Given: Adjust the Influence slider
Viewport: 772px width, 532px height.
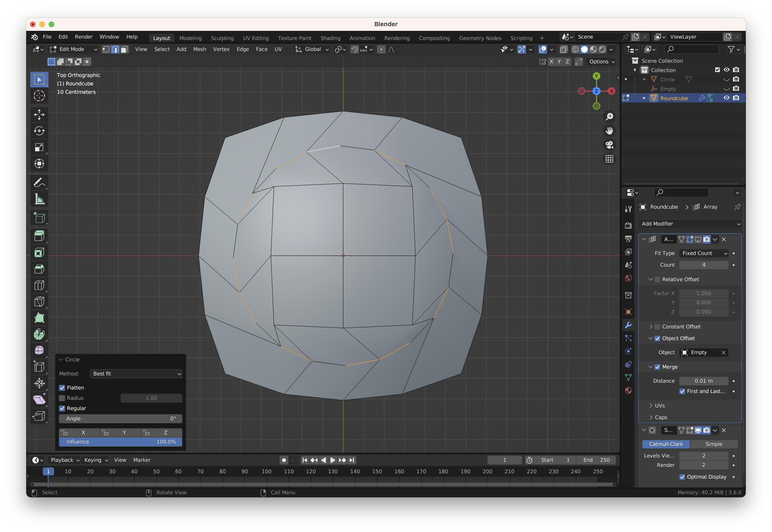Looking at the screenshot, I should [121, 442].
